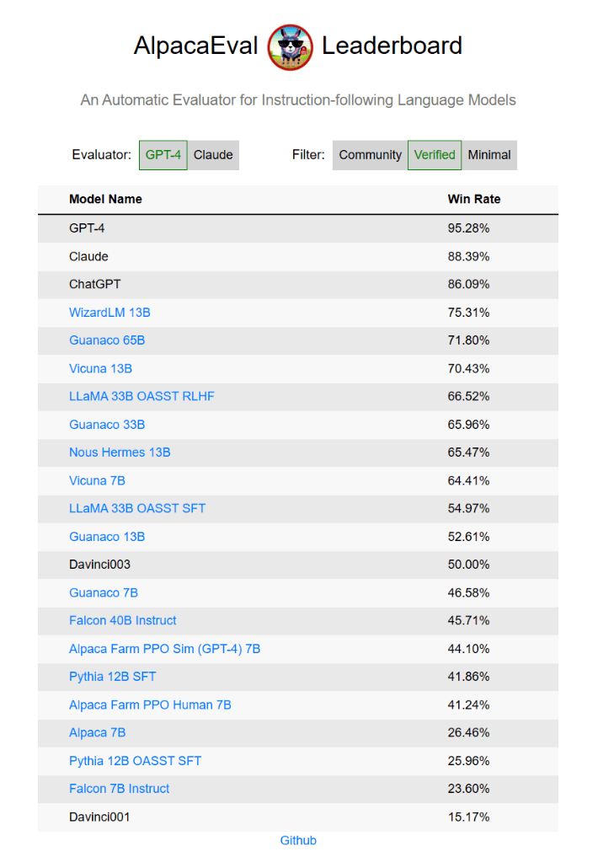
Task: Open the Alpaca 7B model link
Action: [98, 732]
